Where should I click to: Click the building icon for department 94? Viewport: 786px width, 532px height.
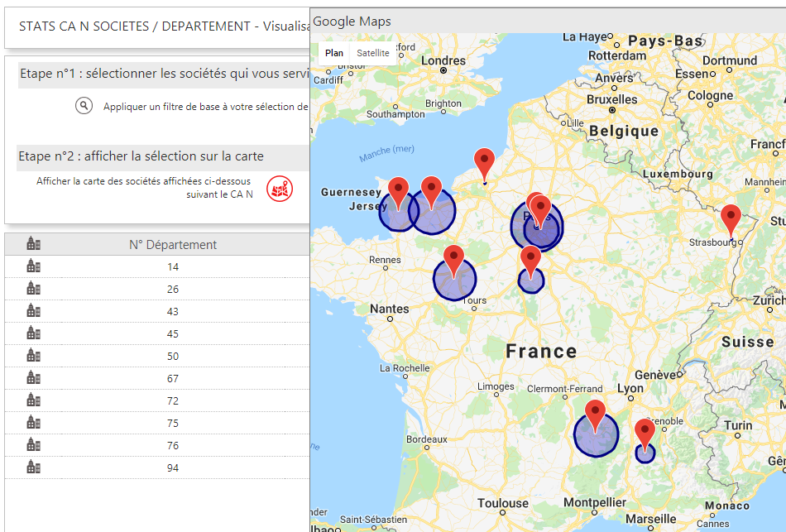[34, 467]
